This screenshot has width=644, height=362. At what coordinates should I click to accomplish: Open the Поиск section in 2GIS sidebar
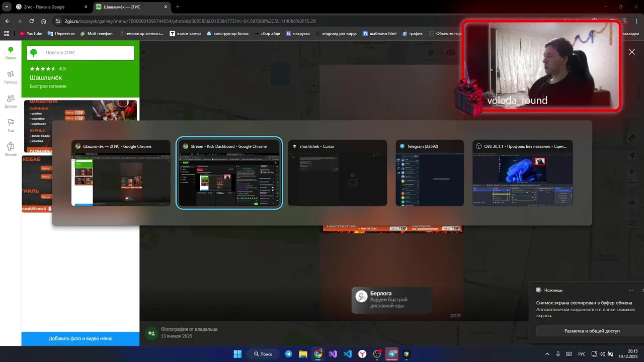click(x=11, y=53)
